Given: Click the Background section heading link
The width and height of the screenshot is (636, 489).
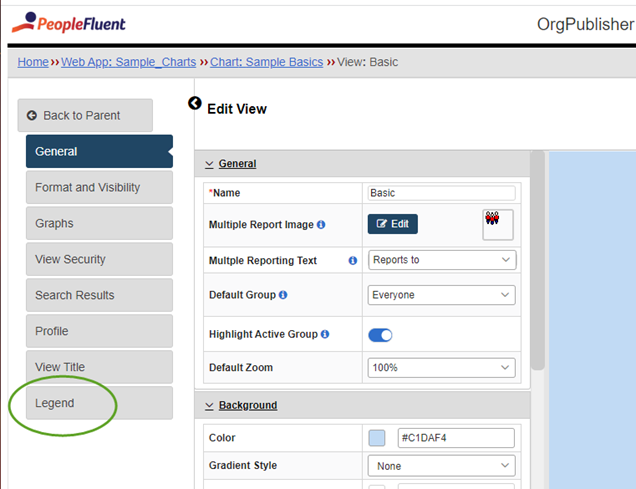Looking at the screenshot, I should click(x=248, y=405).
